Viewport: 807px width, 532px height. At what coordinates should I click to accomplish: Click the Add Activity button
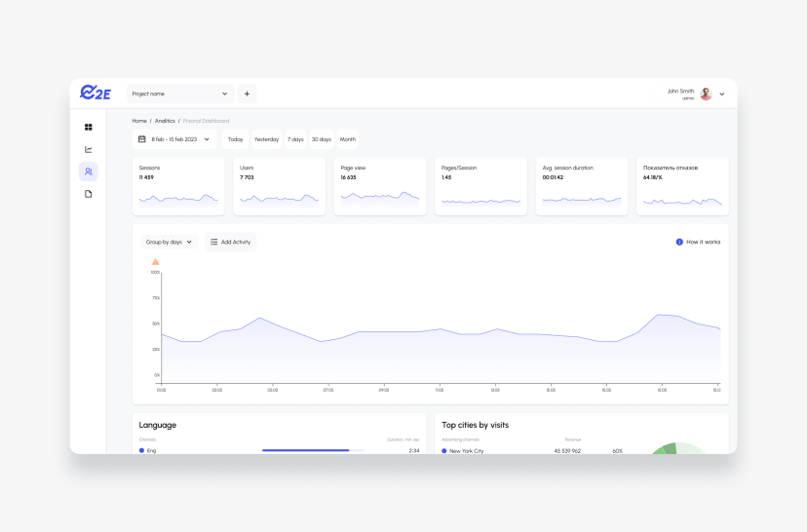(230, 242)
